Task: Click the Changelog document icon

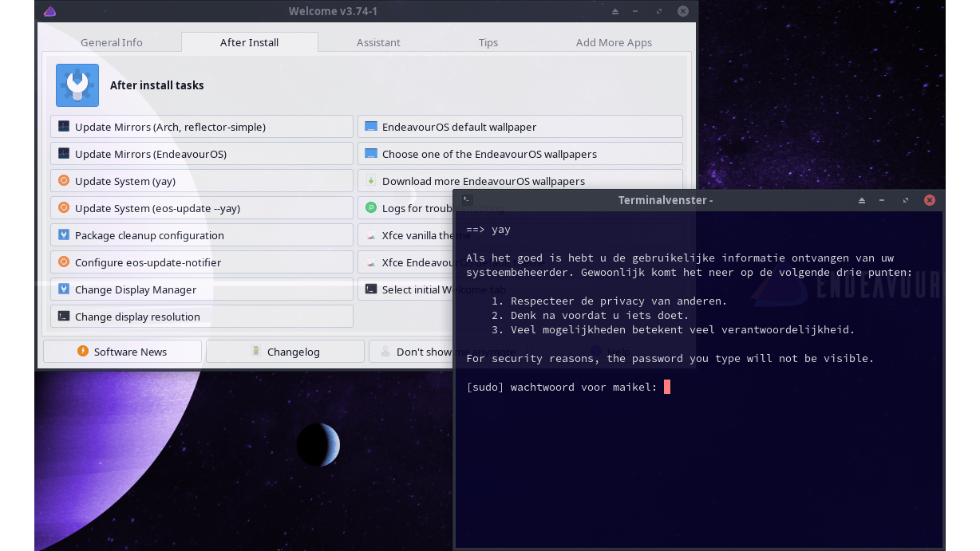Action: pyautogui.click(x=255, y=352)
